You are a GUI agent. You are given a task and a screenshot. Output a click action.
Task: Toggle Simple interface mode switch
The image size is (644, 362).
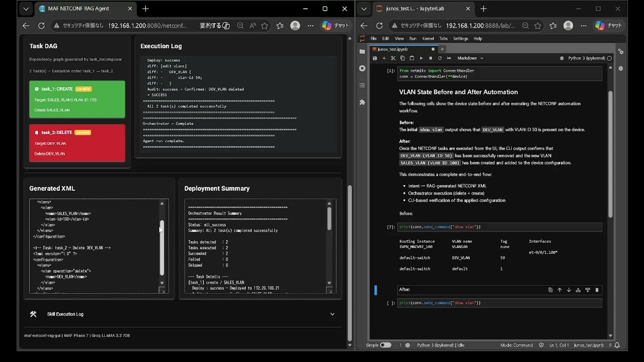coord(385,345)
